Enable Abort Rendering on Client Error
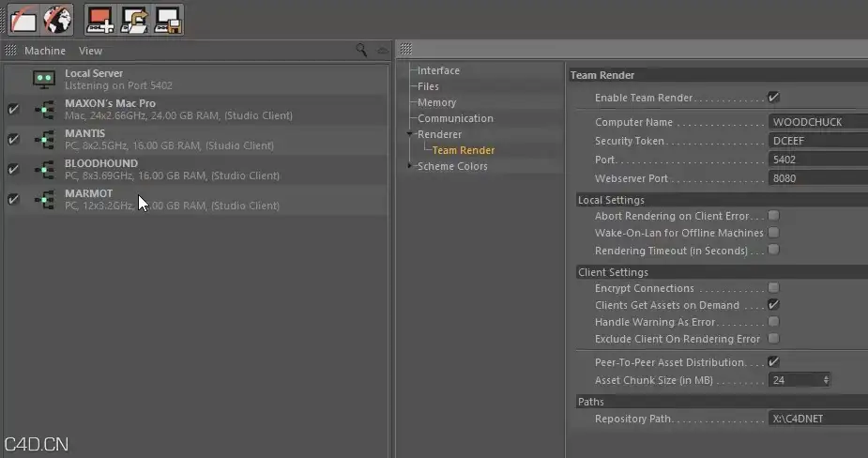The height and width of the screenshot is (458, 868). coord(773,216)
